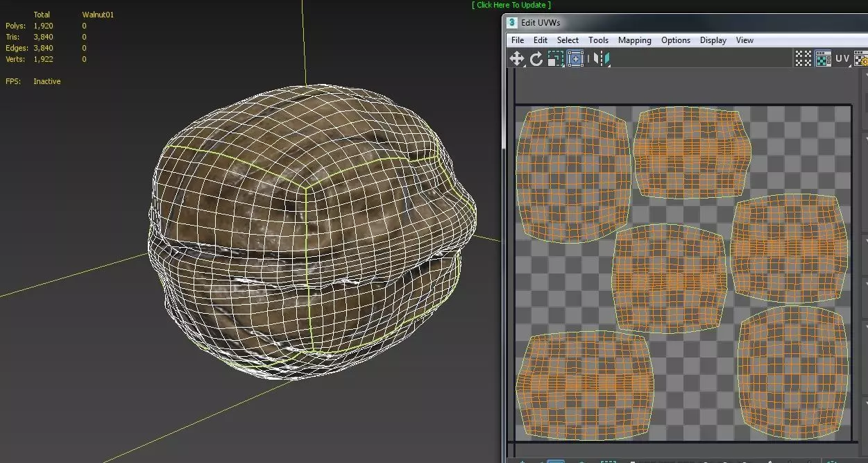Click the Polys 1,920 statistic

[x=30, y=26]
